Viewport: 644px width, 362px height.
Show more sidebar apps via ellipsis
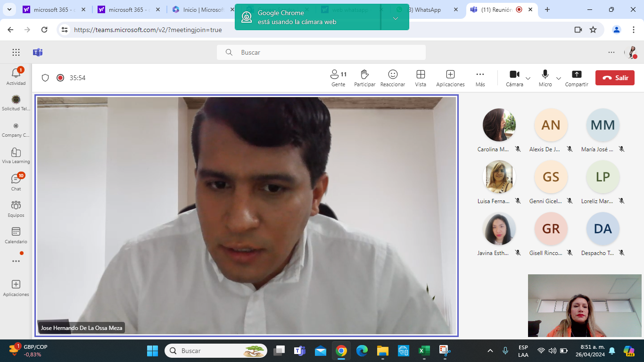(16, 261)
